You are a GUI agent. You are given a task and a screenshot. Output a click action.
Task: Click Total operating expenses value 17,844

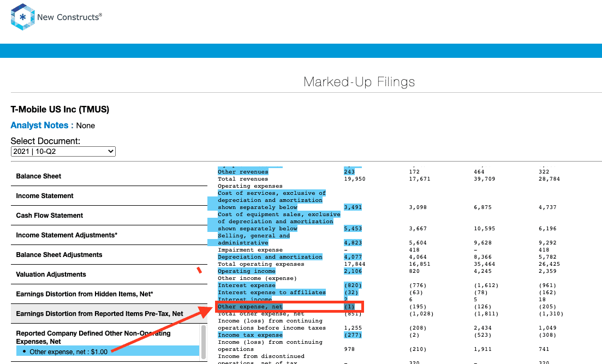tap(355, 264)
